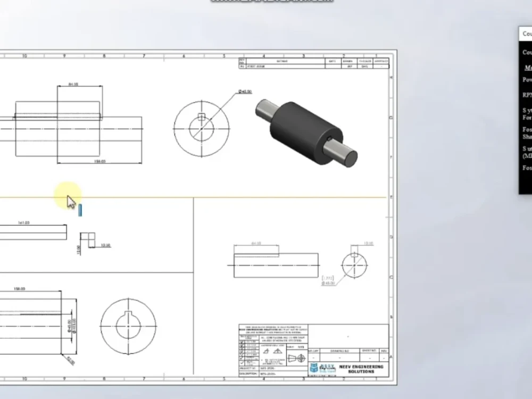This screenshot has width=532, height=399.
Task: Expand the dark info panel on the right edge
Action: click(x=526, y=106)
